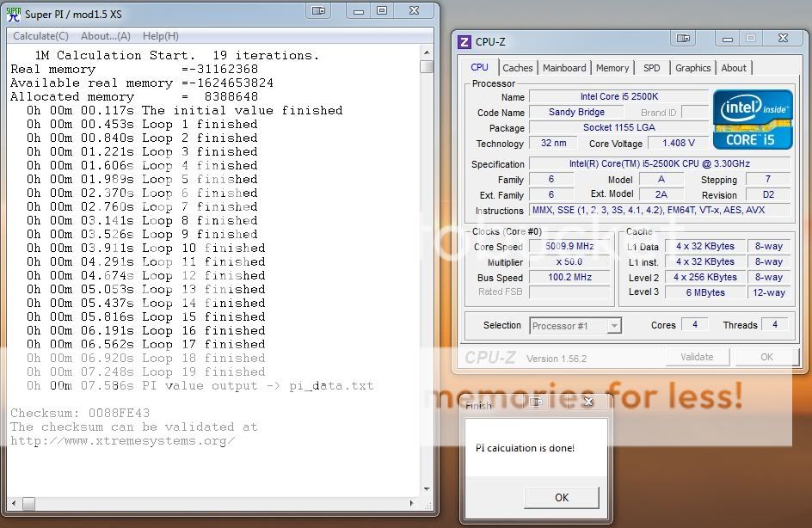Screen dimensions: 812x528
Task: Click the Super PI title bar icon
Action: click(x=14, y=14)
